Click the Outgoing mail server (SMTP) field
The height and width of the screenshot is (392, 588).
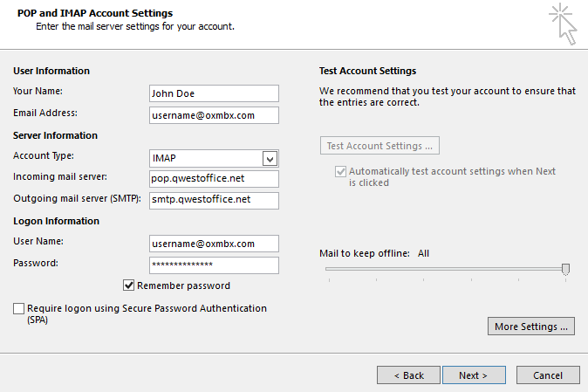tap(214, 201)
